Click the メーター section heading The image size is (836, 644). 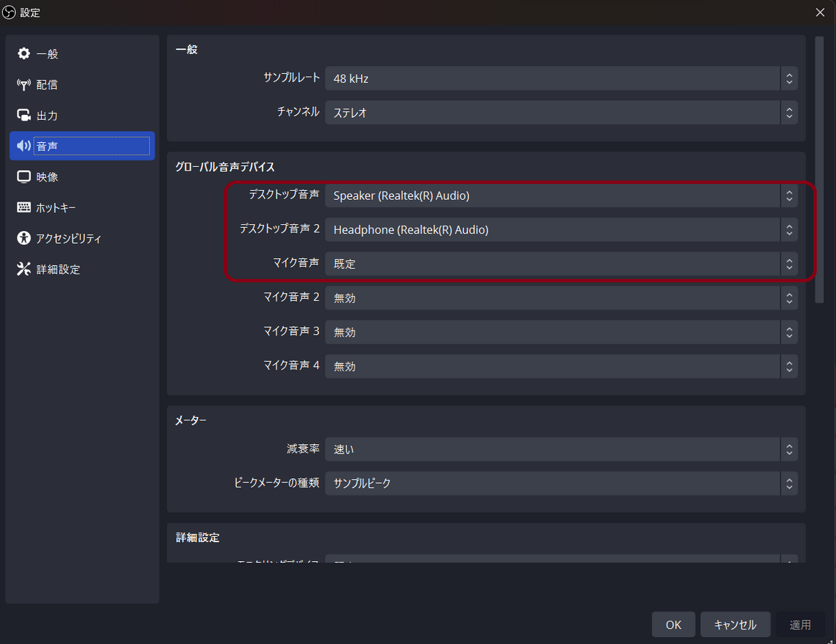point(191,420)
